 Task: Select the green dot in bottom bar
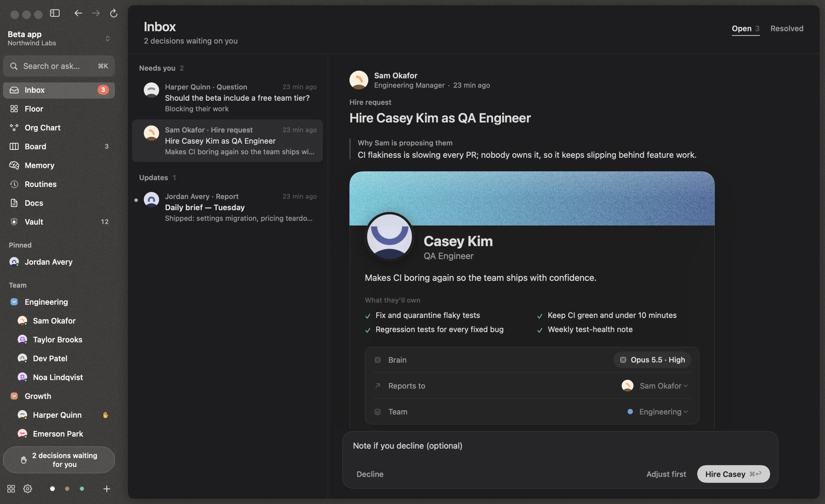tap(82, 489)
